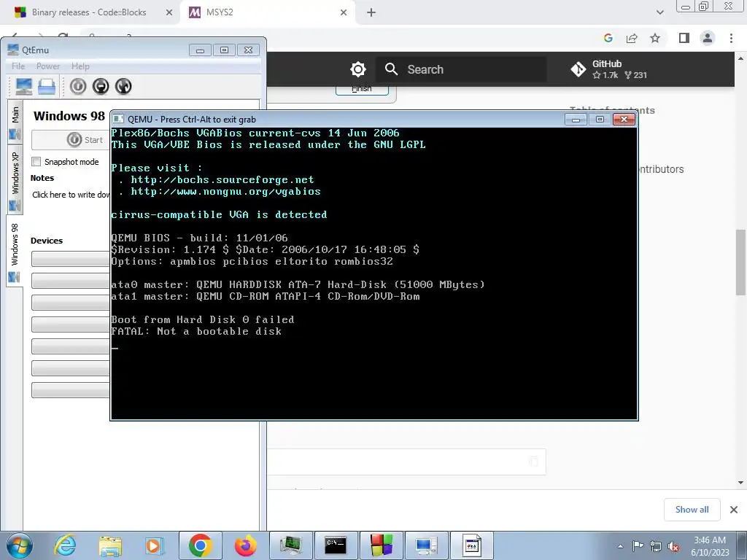Screen dimensions: 747x560
Task: Open the Help menu in QtEmu
Action: pos(80,66)
